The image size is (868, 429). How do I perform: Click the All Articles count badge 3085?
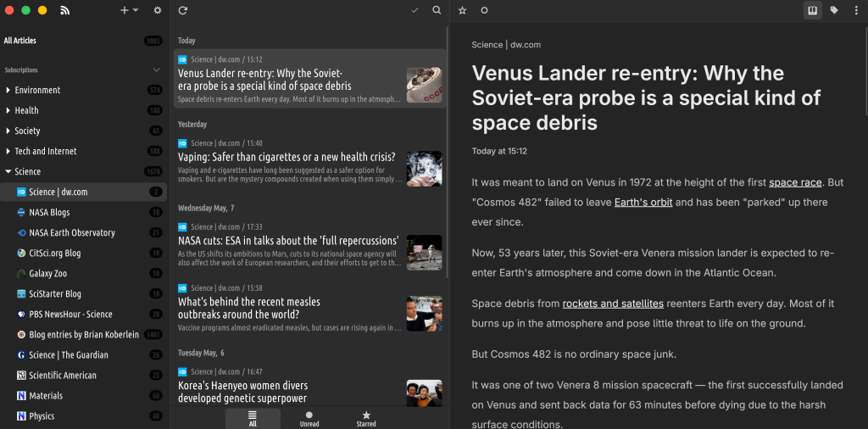coord(153,41)
